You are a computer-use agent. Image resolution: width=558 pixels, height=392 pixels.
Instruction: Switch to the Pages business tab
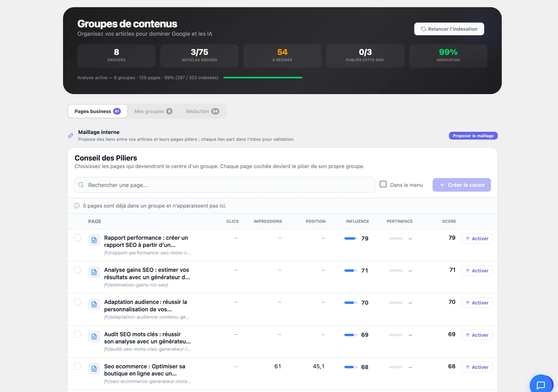click(97, 111)
